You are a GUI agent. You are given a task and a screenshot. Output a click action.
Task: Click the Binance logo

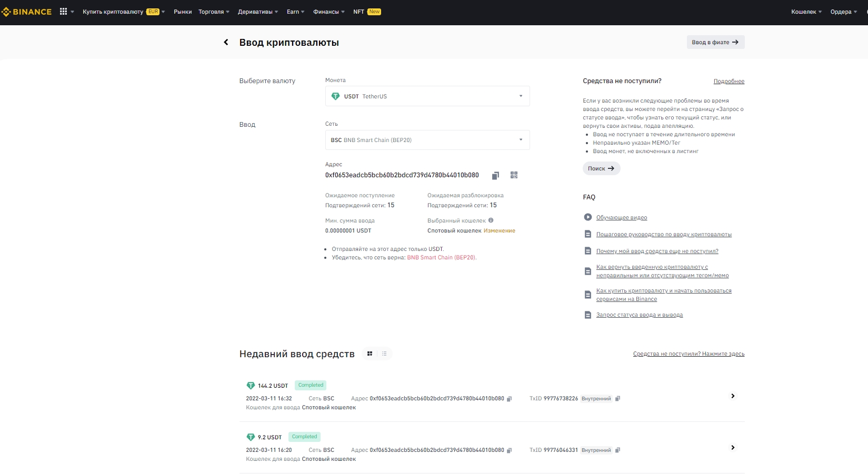26,12
